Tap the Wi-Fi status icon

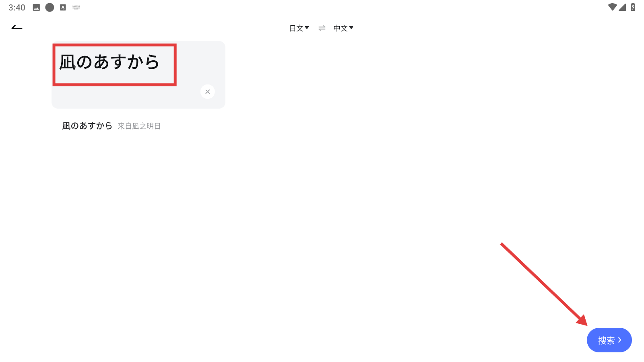coord(612,7)
